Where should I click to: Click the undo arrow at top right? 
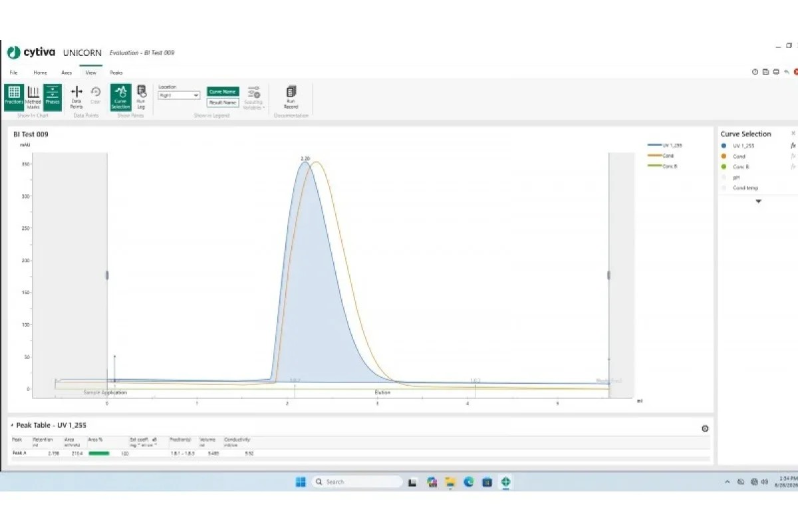787,72
